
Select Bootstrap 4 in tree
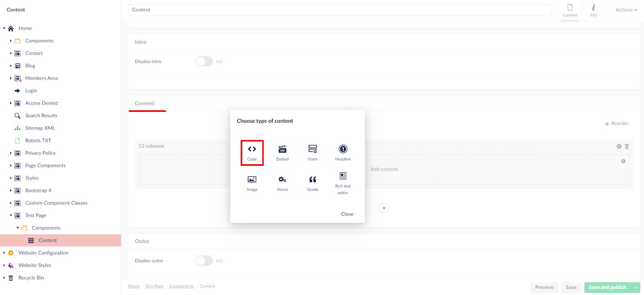point(38,190)
